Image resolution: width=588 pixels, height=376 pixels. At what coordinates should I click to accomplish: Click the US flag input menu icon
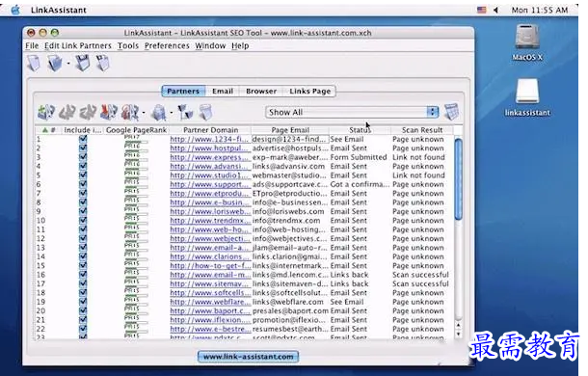click(482, 11)
